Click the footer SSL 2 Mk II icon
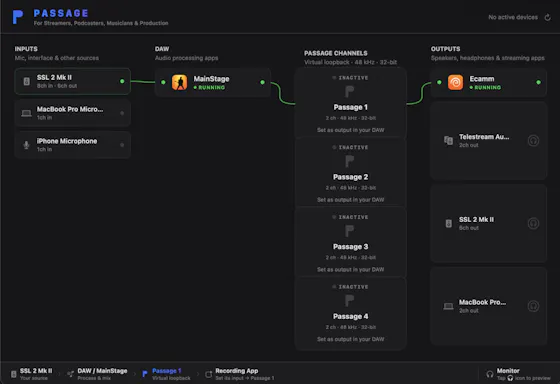Screen dimensions: 560x384 (x=14, y=374)
